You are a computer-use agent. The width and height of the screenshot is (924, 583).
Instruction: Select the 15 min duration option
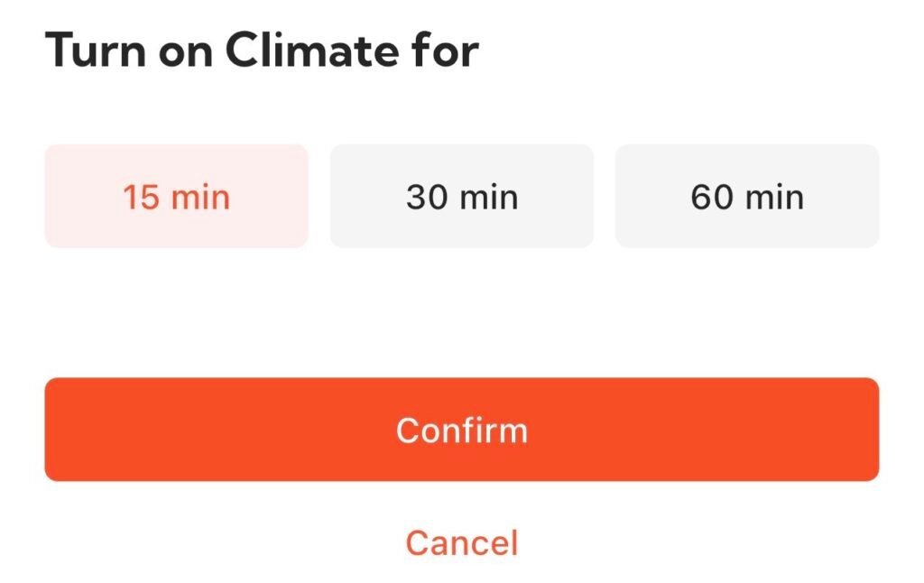coord(176,196)
